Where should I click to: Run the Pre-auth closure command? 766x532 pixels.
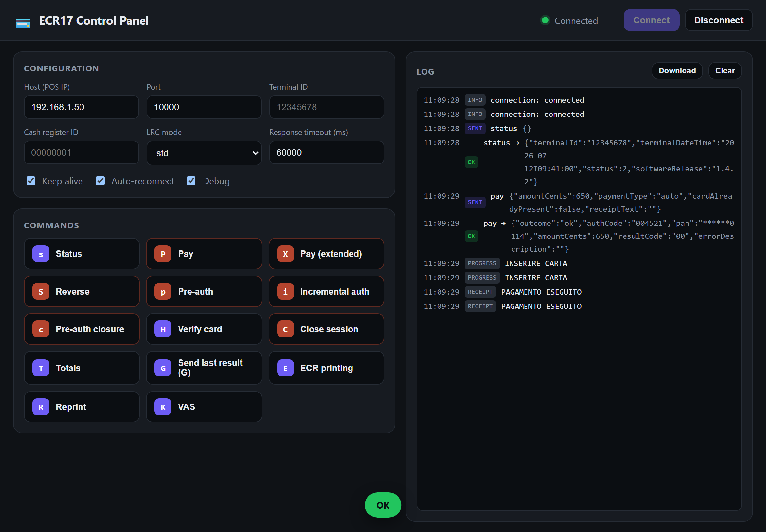point(81,329)
